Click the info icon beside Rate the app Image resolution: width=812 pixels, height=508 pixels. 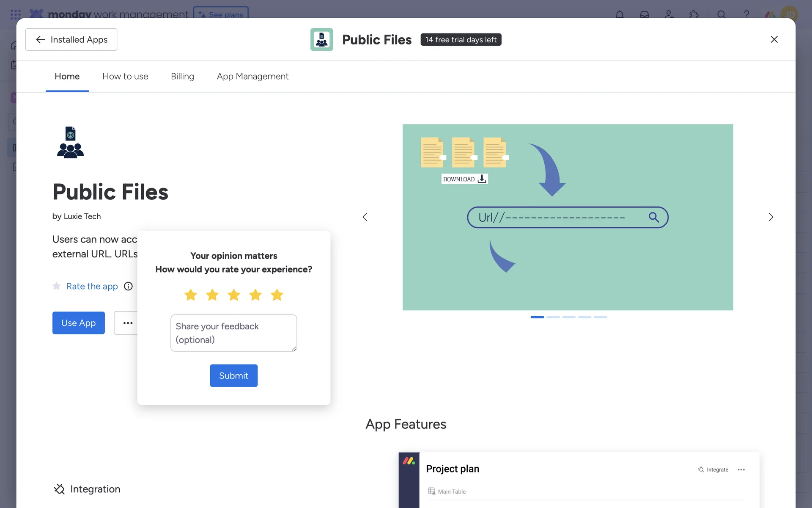tap(128, 286)
